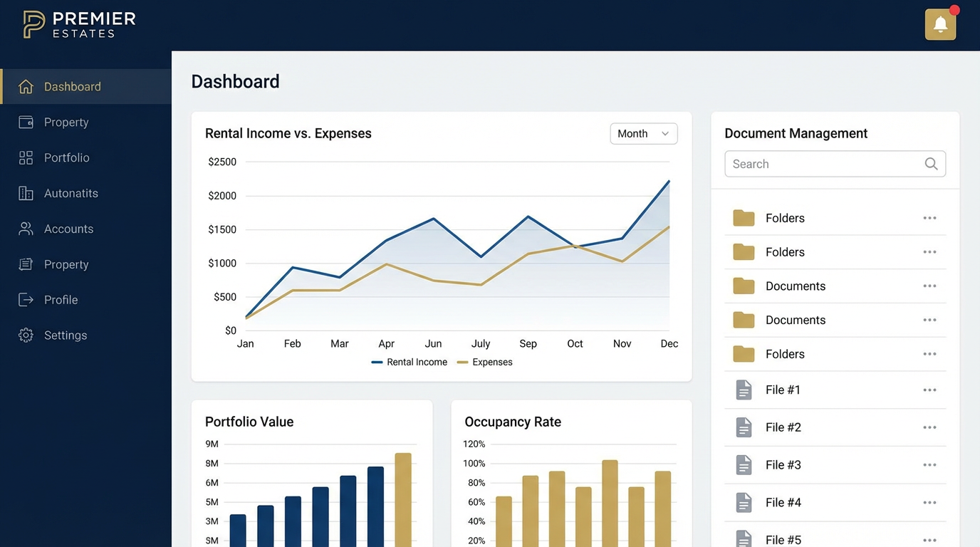Select File #3 in the document list
Viewport: 980px width, 547px height.
pyautogui.click(x=783, y=464)
